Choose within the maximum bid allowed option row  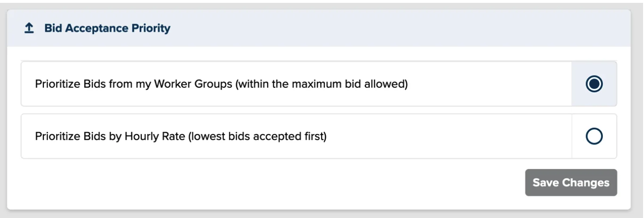click(319, 84)
